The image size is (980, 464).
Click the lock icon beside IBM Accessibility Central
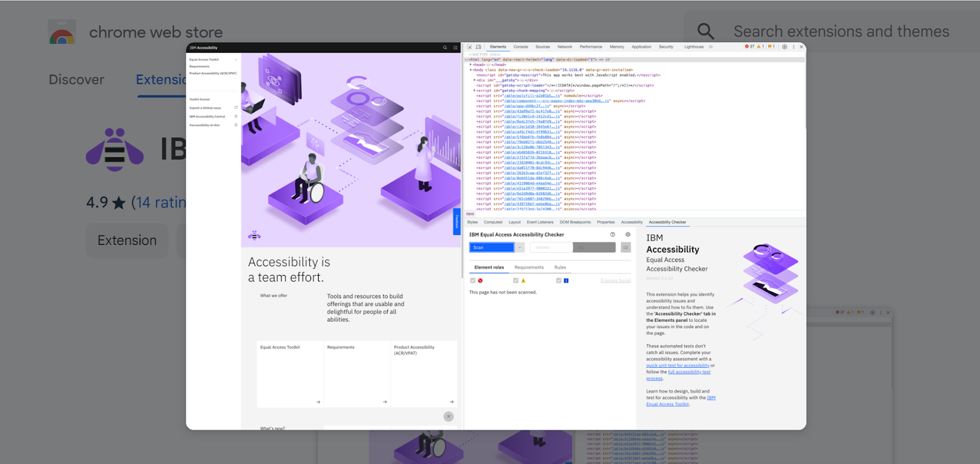[236, 116]
